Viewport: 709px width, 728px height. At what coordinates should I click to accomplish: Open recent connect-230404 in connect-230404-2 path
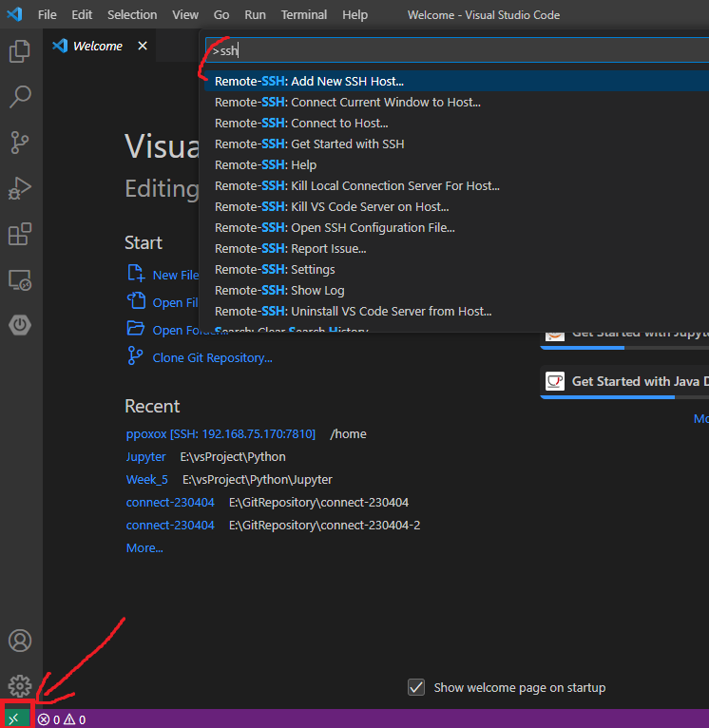click(x=170, y=526)
